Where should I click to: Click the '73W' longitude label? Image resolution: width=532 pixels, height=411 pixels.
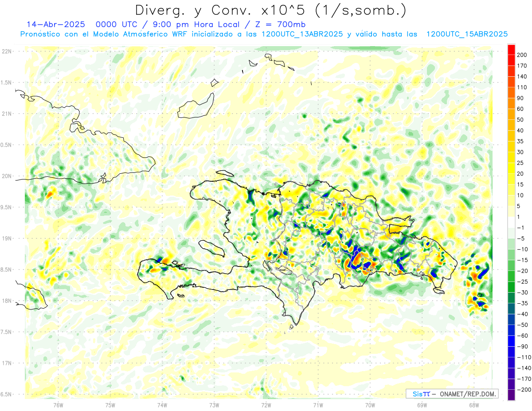214,405
